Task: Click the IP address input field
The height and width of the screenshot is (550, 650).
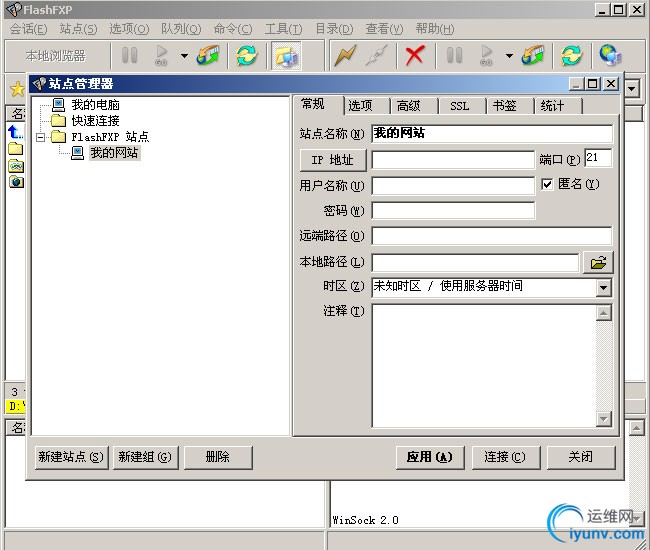Action: tap(453, 160)
